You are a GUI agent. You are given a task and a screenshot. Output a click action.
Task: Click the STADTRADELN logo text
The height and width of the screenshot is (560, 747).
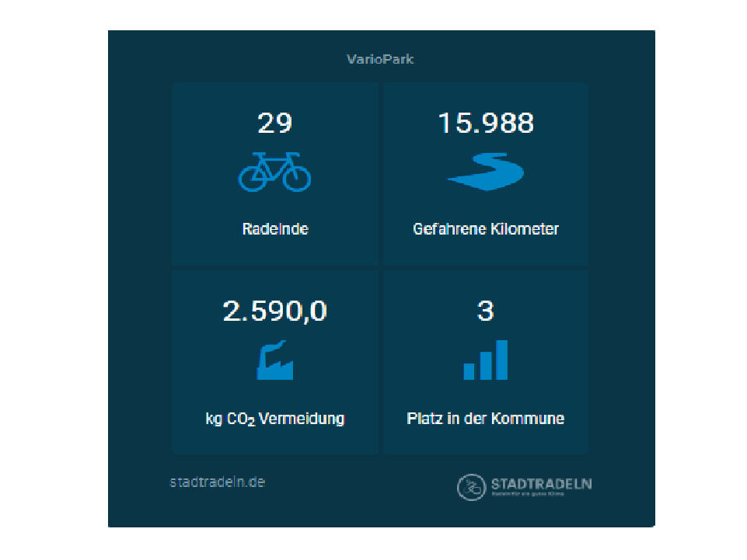tap(541, 483)
